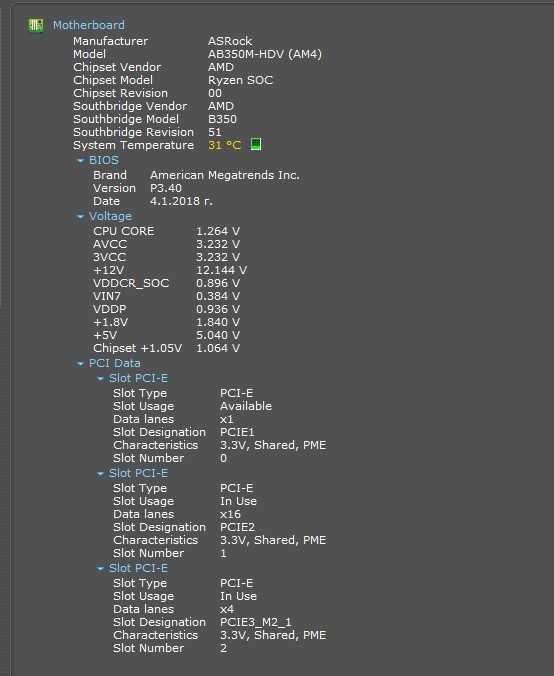
Task: Click the PCI Data section heading
Action: click(x=115, y=363)
